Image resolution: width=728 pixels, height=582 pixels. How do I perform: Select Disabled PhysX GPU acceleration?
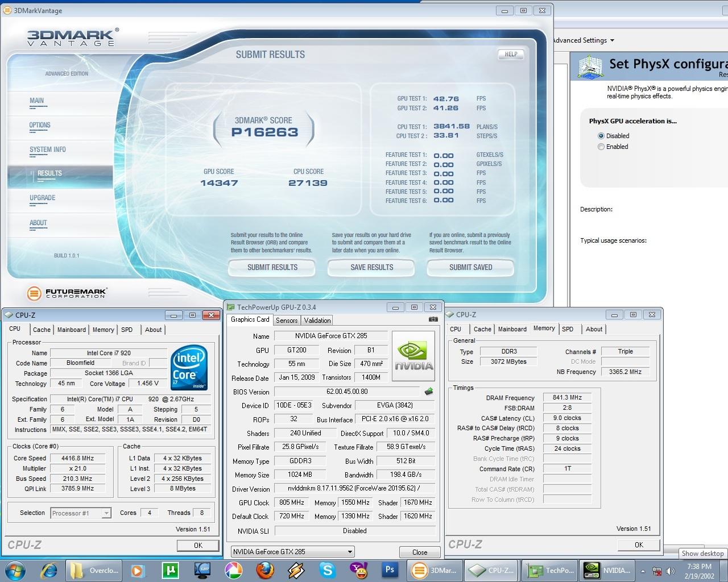tap(601, 136)
